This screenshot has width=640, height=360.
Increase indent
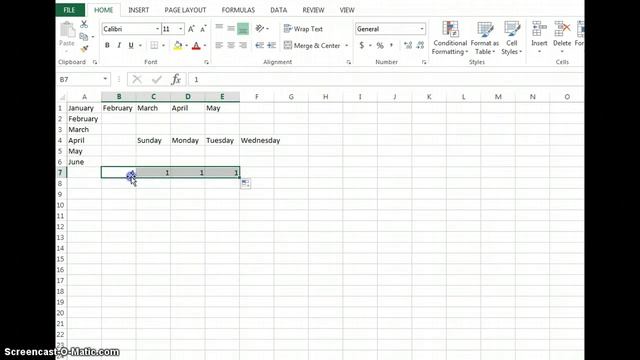coord(272,45)
